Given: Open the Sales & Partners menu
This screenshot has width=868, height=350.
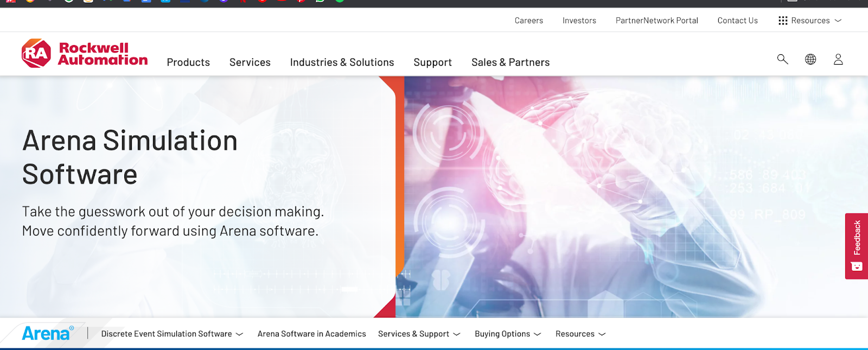Looking at the screenshot, I should pos(510,62).
